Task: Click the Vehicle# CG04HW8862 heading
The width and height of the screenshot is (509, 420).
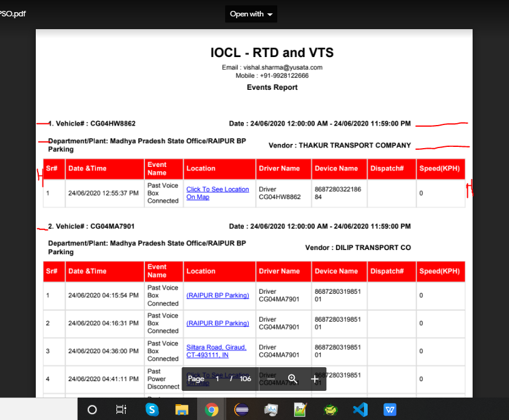Action: (x=92, y=123)
